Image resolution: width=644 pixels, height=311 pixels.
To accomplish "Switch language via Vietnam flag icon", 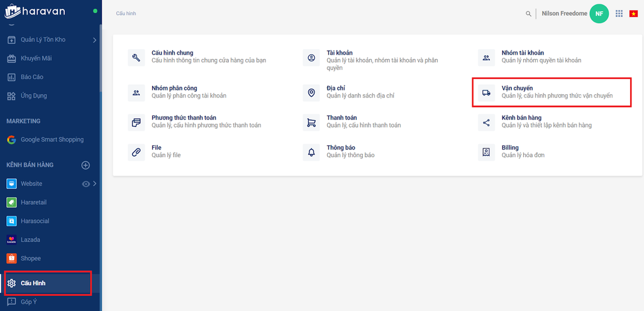I will point(633,14).
